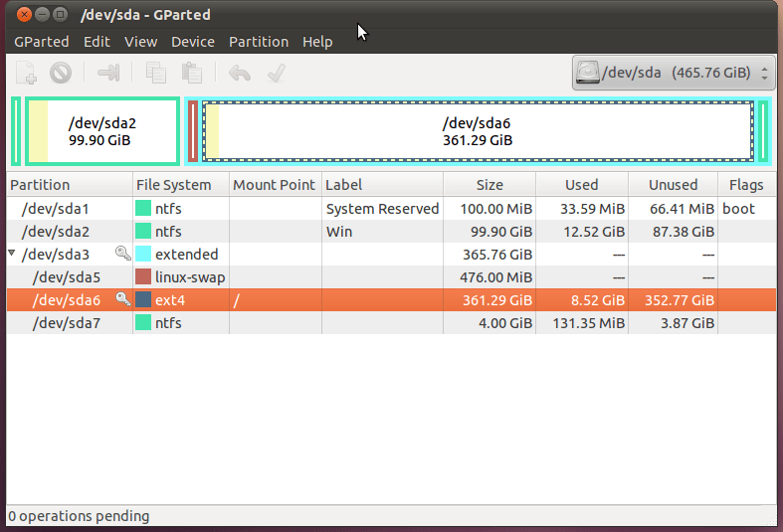The image size is (783, 532).
Task: Click the Delete partition toolbar icon
Action: click(61, 73)
